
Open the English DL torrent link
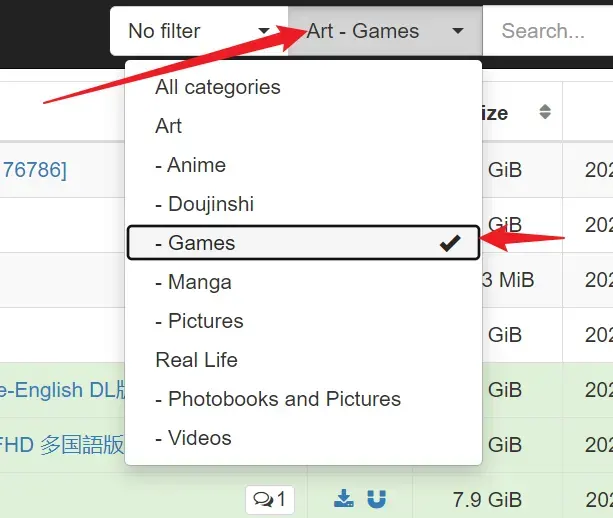click(x=63, y=390)
